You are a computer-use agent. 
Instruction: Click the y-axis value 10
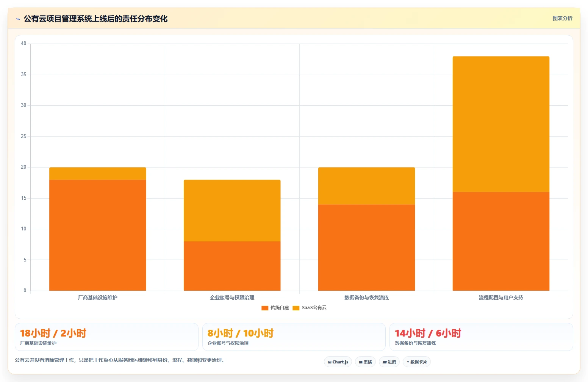pos(23,229)
